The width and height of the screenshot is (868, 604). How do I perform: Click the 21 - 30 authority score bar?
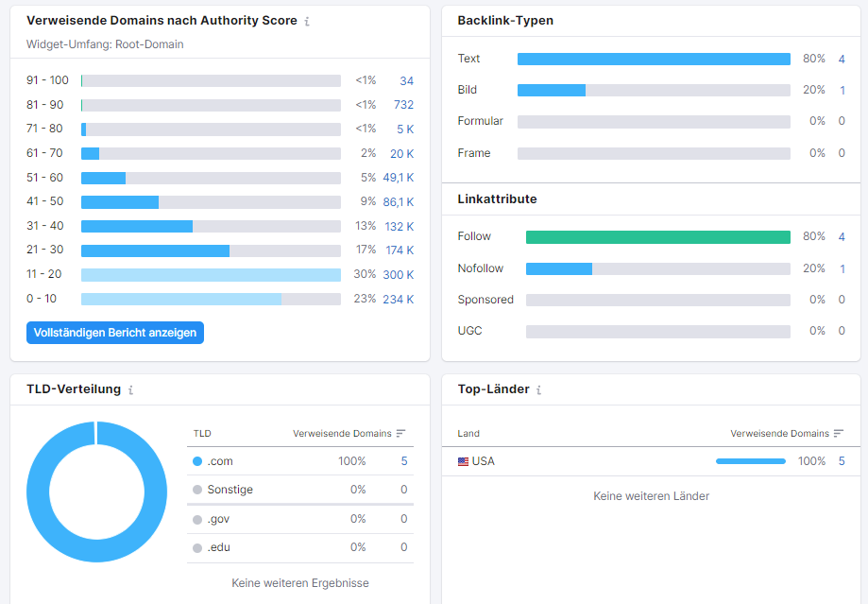(x=211, y=250)
